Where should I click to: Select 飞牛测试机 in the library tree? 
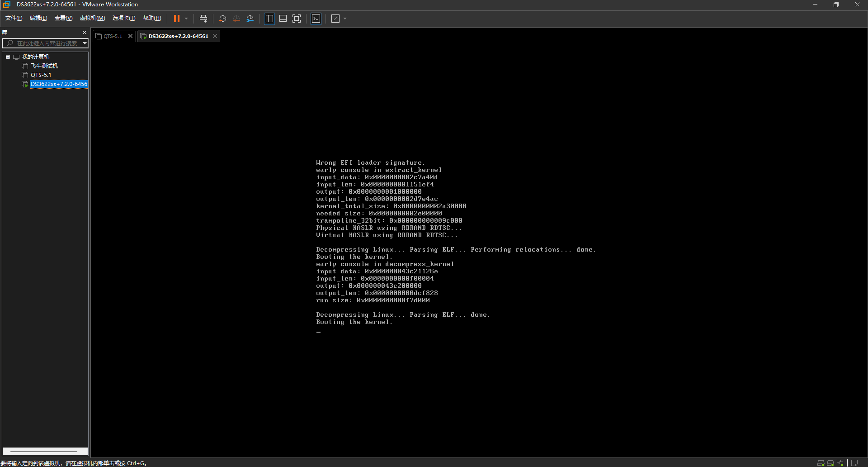coord(44,66)
